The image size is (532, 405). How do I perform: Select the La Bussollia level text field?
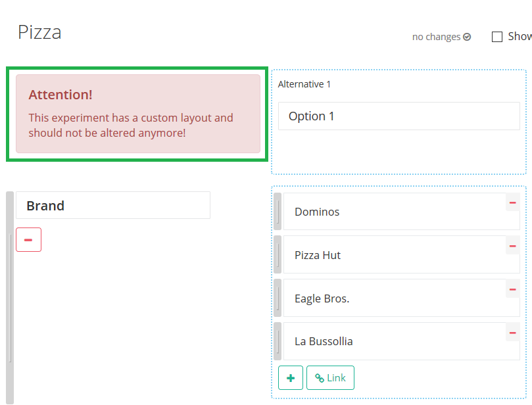tap(393, 342)
